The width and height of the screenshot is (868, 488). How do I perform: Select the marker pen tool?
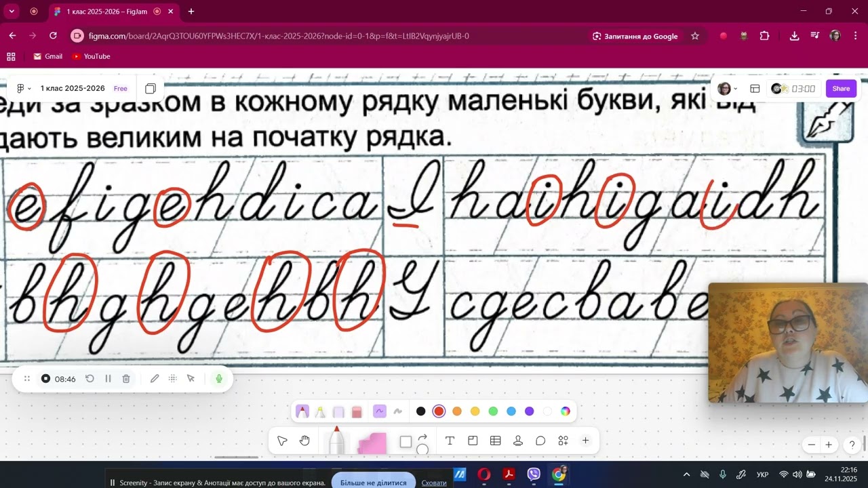tap(302, 411)
